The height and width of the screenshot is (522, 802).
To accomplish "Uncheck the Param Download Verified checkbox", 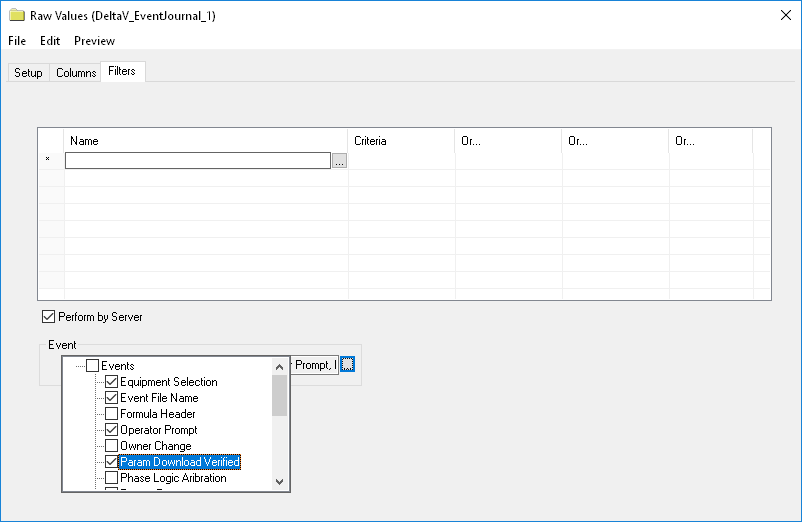I will point(112,462).
